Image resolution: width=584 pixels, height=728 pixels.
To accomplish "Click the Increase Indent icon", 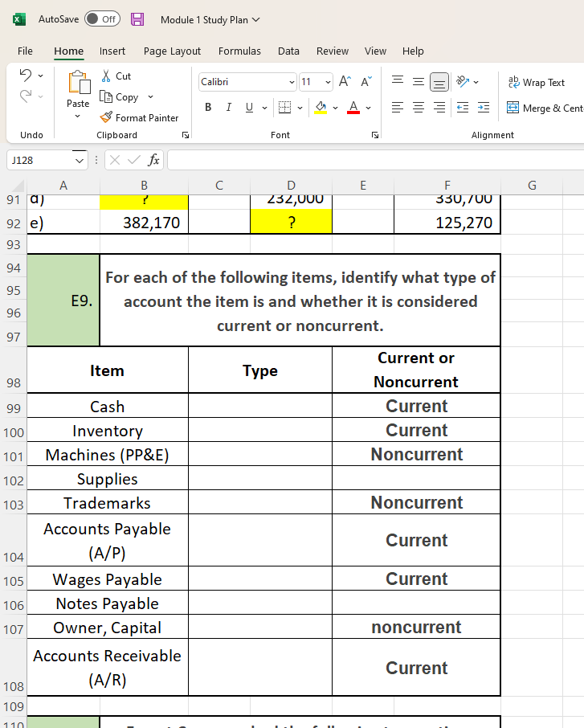I will click(484, 108).
